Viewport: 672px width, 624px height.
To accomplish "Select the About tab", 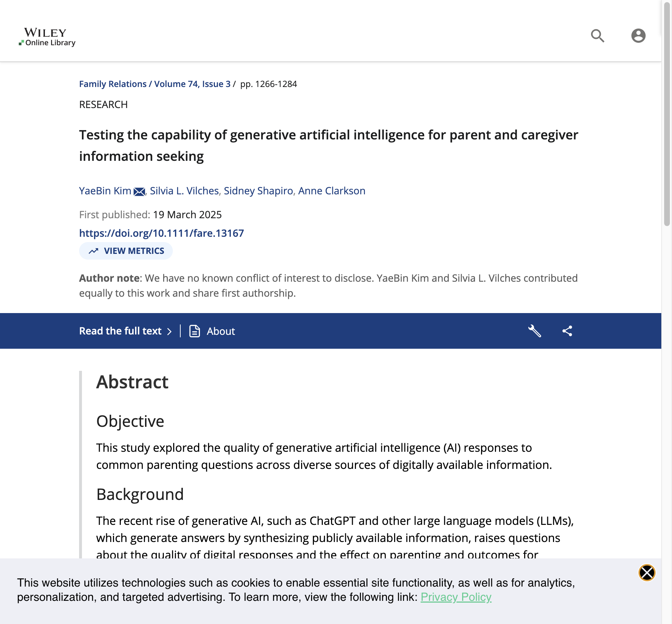I will (x=221, y=331).
